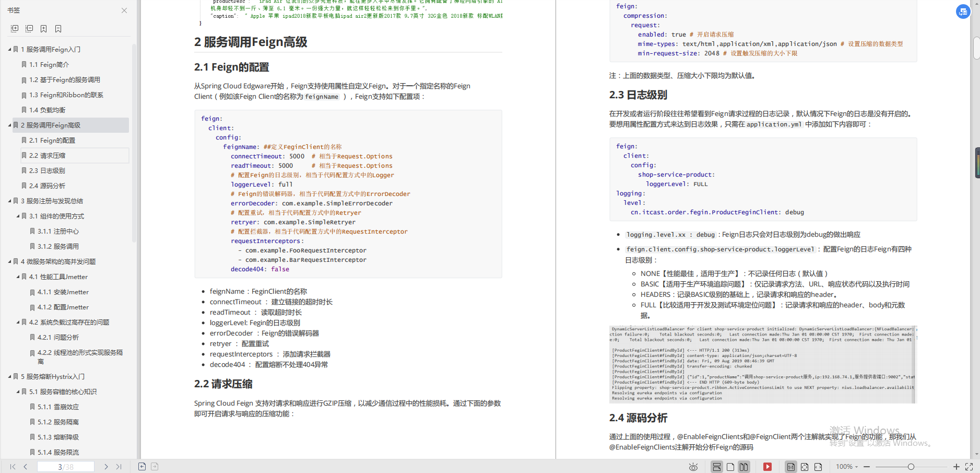Open bookmark '5.1.2 服务隔离'
Screen dimensions: 980x473
click(x=58, y=422)
